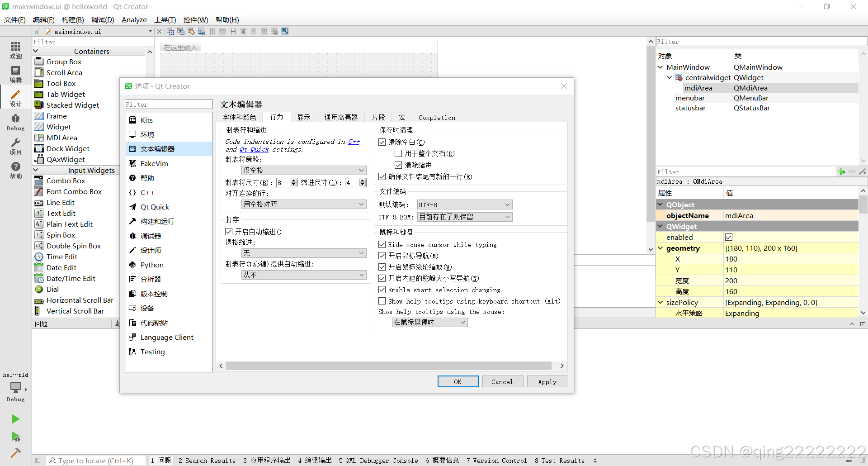Apply horizontal splitter layout icon
Screen dimensions: 868x466
pyautogui.click(x=233, y=31)
